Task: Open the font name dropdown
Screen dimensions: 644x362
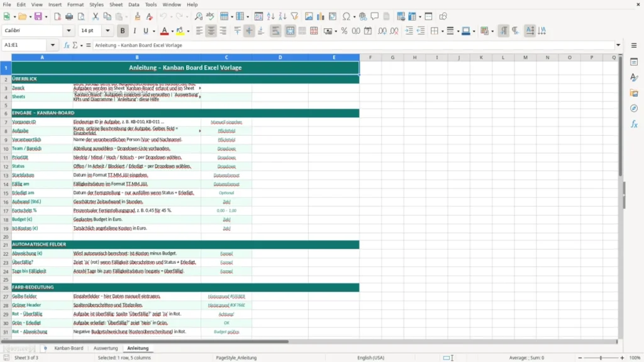Action: 69,31
